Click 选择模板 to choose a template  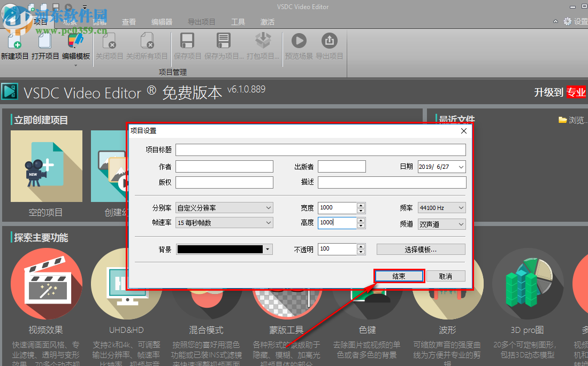click(421, 249)
